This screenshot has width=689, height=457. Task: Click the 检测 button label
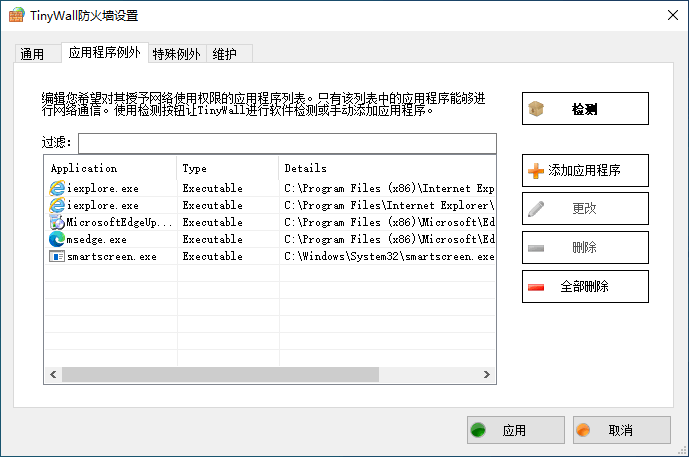(584, 109)
